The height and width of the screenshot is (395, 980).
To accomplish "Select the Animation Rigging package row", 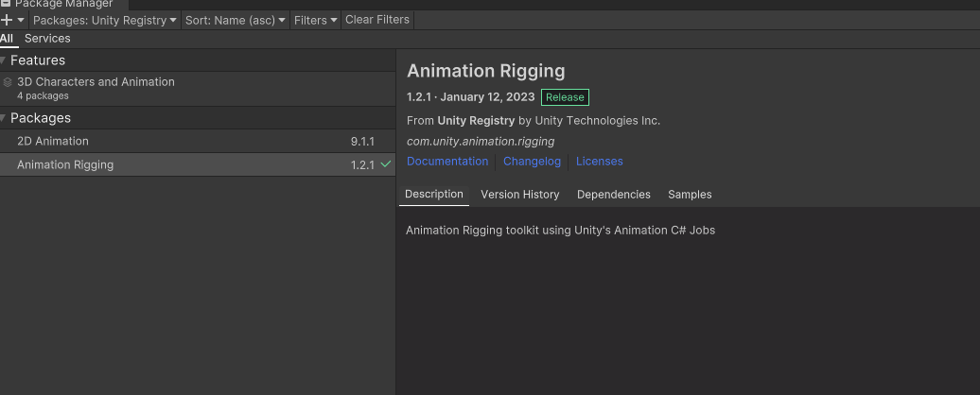I will (198, 164).
